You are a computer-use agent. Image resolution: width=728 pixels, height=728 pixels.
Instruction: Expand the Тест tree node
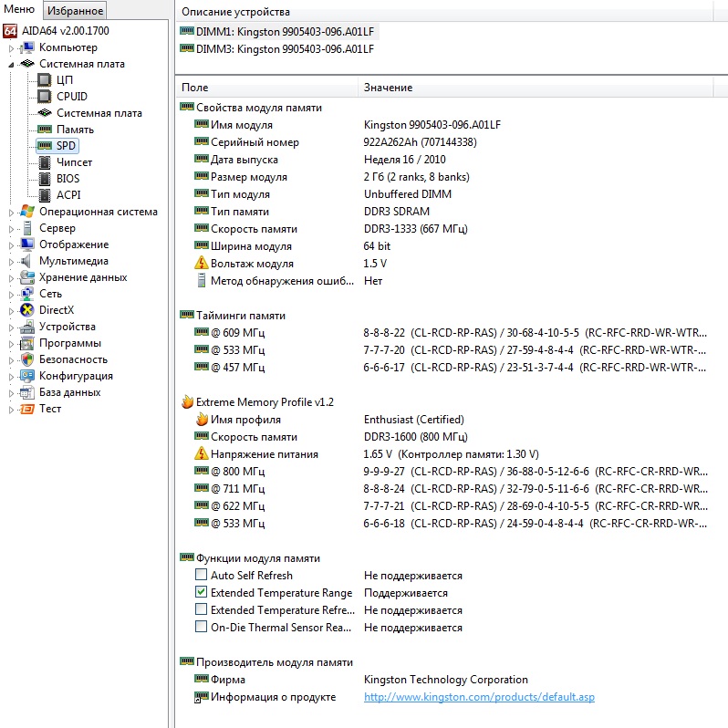tap(11, 410)
